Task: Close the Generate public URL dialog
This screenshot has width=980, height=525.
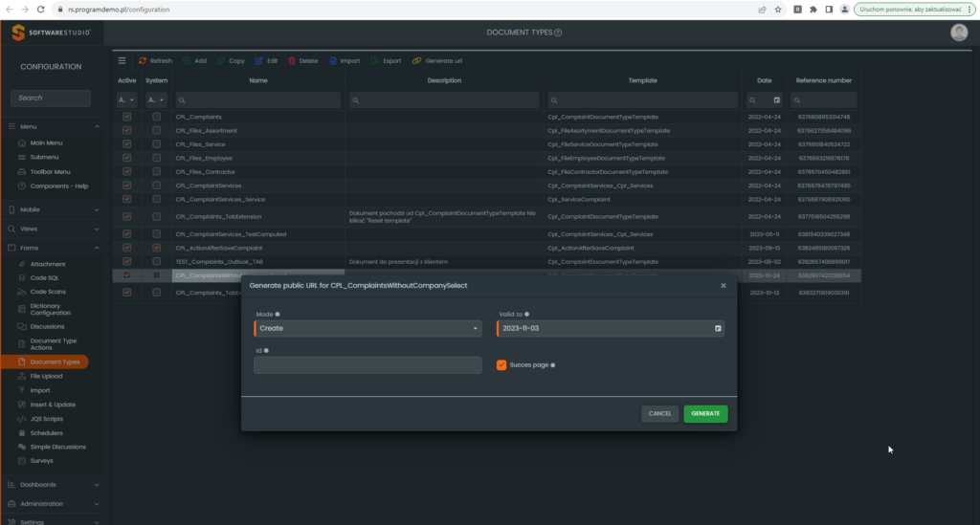Action: pyautogui.click(x=723, y=285)
